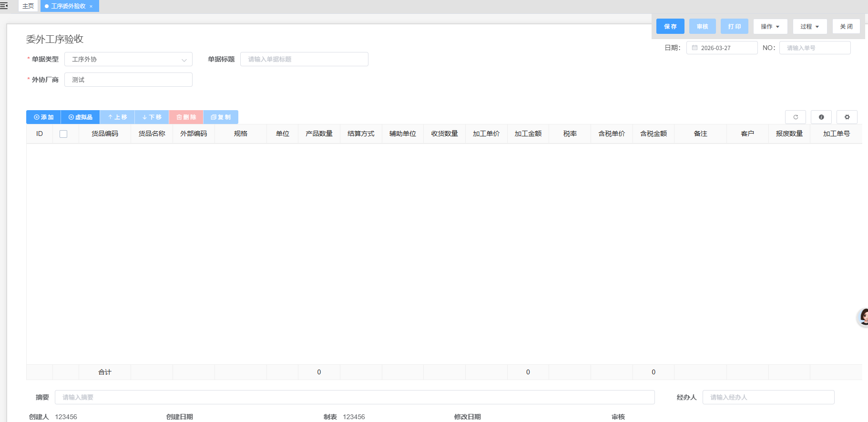Click the 虚拟品 button
868x422 pixels.
pos(80,117)
